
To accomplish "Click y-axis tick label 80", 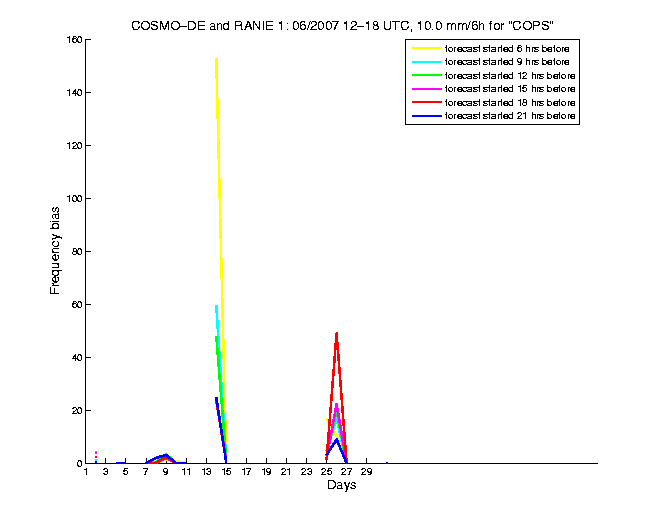I will 77,252.
